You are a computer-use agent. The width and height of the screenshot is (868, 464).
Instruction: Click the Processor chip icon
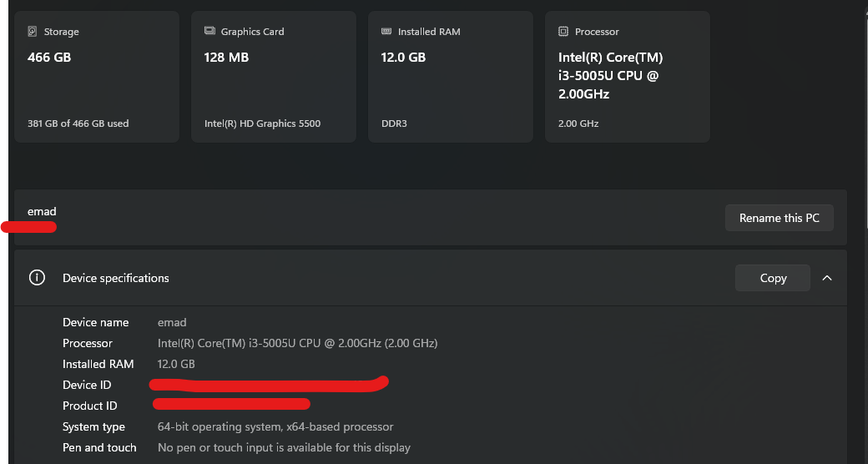pos(563,31)
